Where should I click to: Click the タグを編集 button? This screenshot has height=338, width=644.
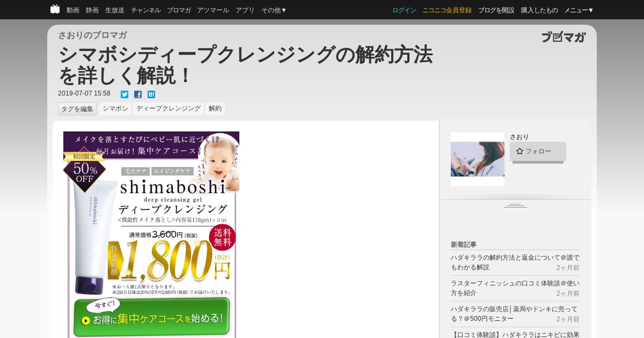77,109
